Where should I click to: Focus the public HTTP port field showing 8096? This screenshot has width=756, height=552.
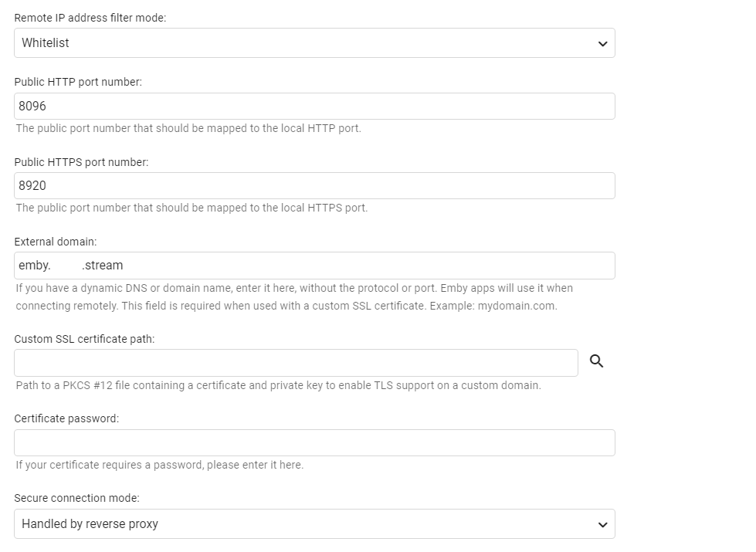pos(314,107)
